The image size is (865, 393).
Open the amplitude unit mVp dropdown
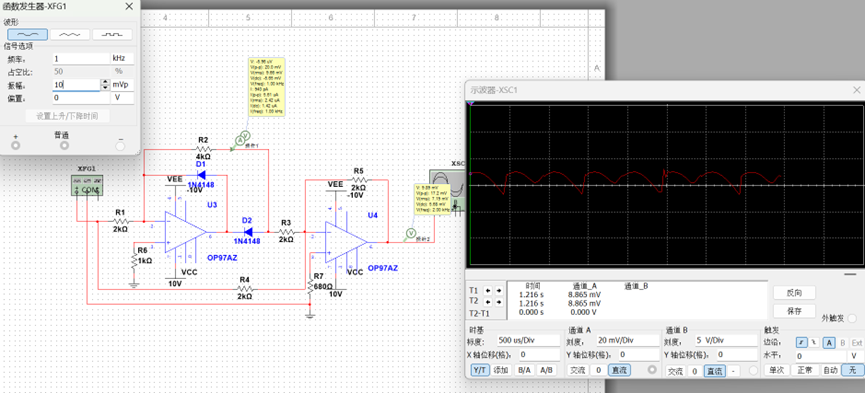(122, 84)
